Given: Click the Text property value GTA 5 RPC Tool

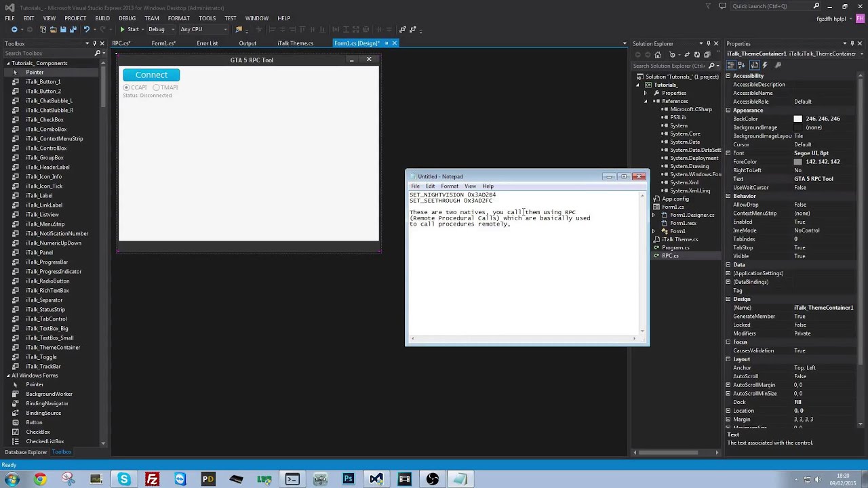Looking at the screenshot, I should click(x=814, y=179).
